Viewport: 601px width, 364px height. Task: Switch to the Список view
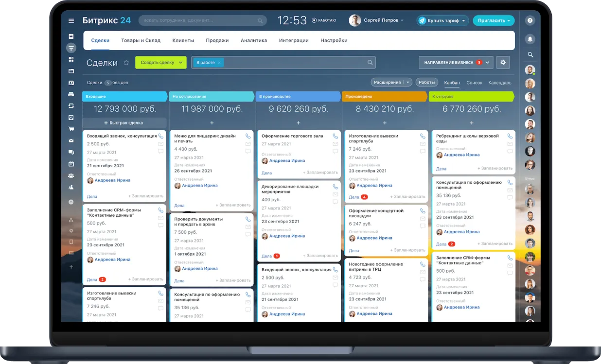[x=474, y=83]
